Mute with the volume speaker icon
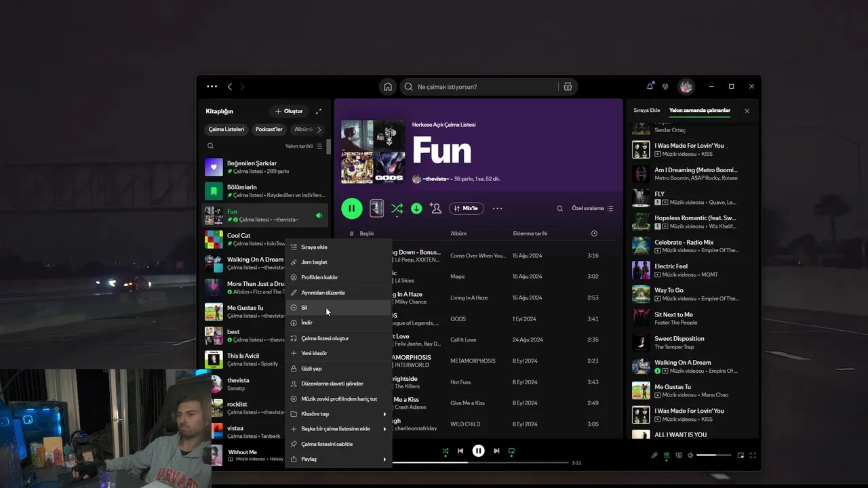 690,455
